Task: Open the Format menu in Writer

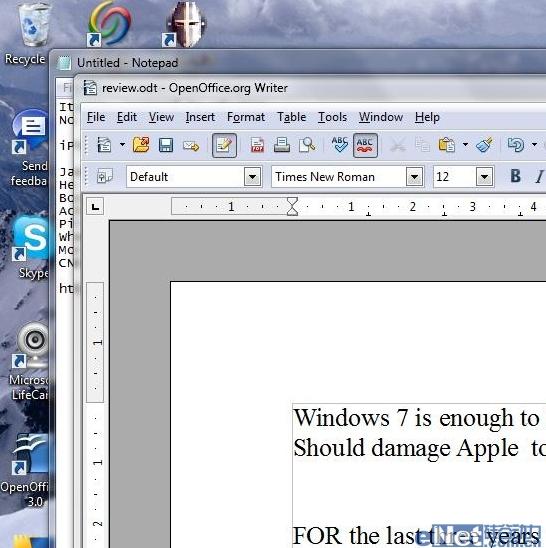Action: pyautogui.click(x=246, y=117)
